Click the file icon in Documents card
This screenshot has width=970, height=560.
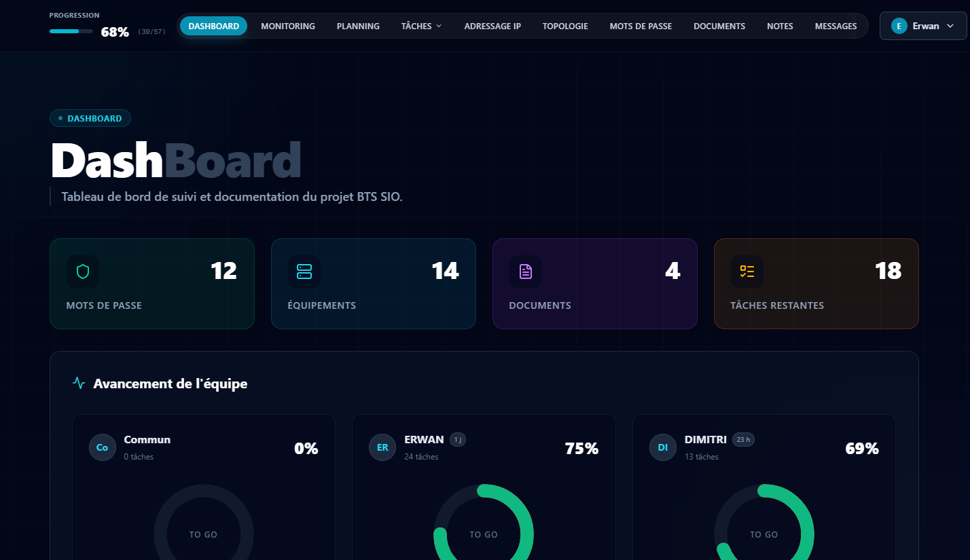coord(526,272)
